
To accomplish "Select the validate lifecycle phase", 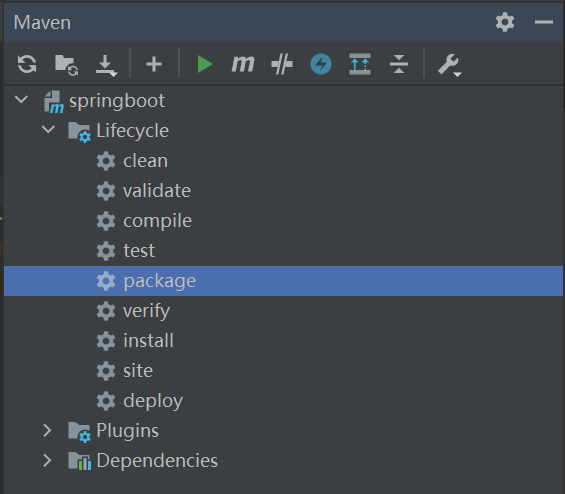I will [157, 191].
